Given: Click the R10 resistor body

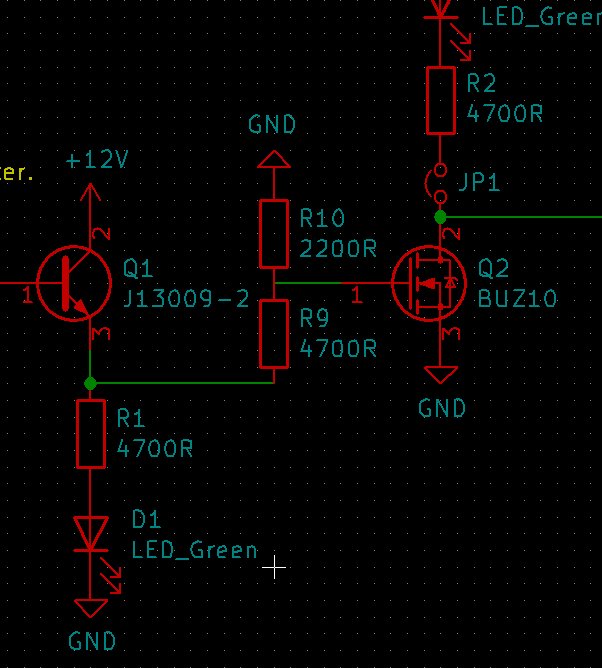Looking at the screenshot, I should [x=274, y=234].
